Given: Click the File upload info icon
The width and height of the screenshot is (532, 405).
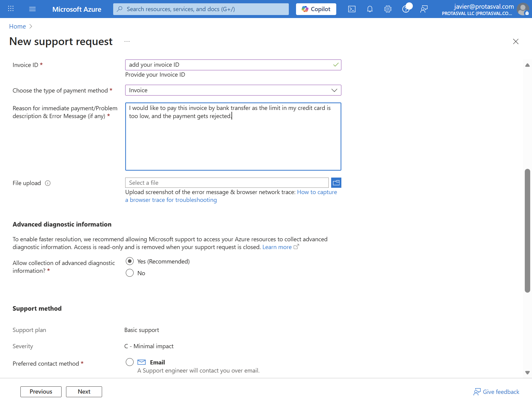Looking at the screenshot, I should pos(48,183).
